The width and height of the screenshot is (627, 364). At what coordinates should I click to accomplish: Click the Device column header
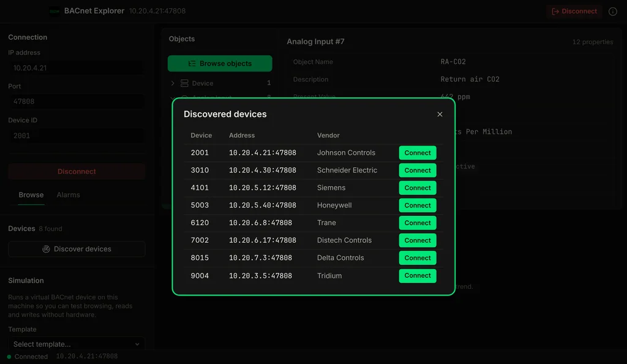click(x=201, y=135)
